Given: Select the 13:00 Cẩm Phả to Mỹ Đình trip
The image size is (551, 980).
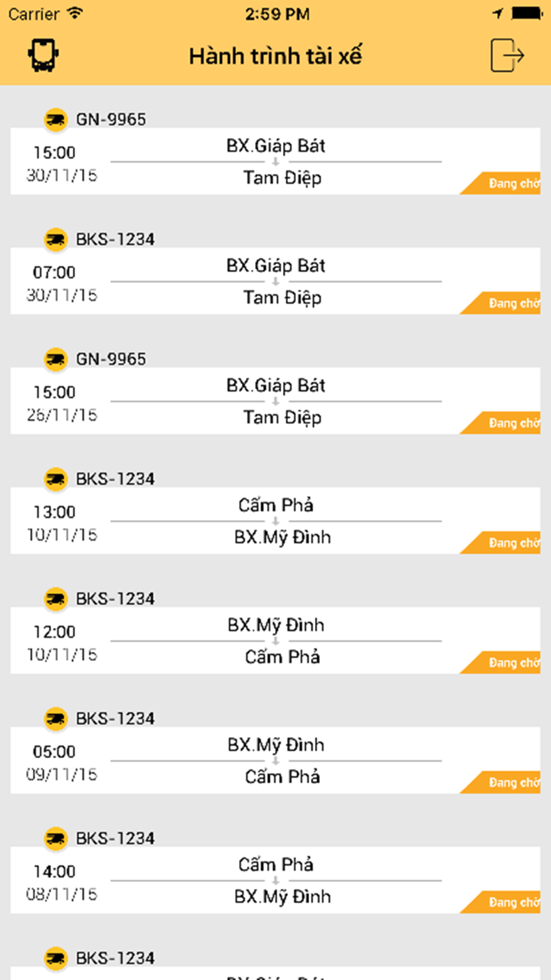Looking at the screenshot, I should coord(275,521).
